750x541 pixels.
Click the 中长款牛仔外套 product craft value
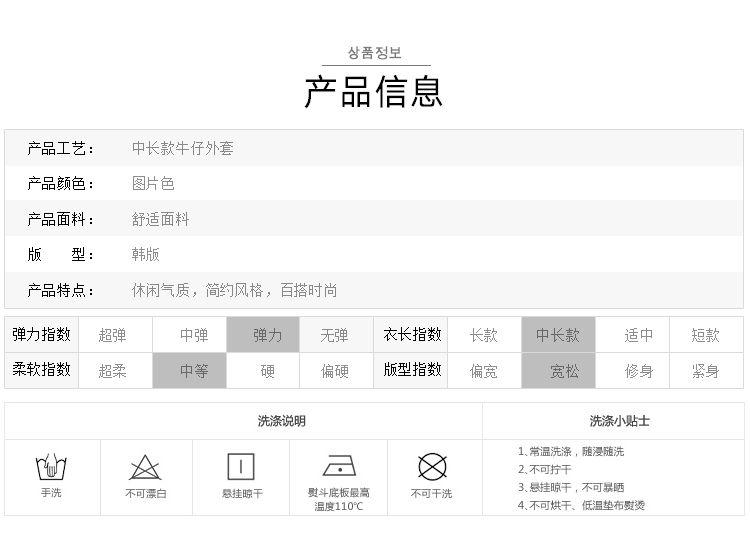click(x=183, y=148)
